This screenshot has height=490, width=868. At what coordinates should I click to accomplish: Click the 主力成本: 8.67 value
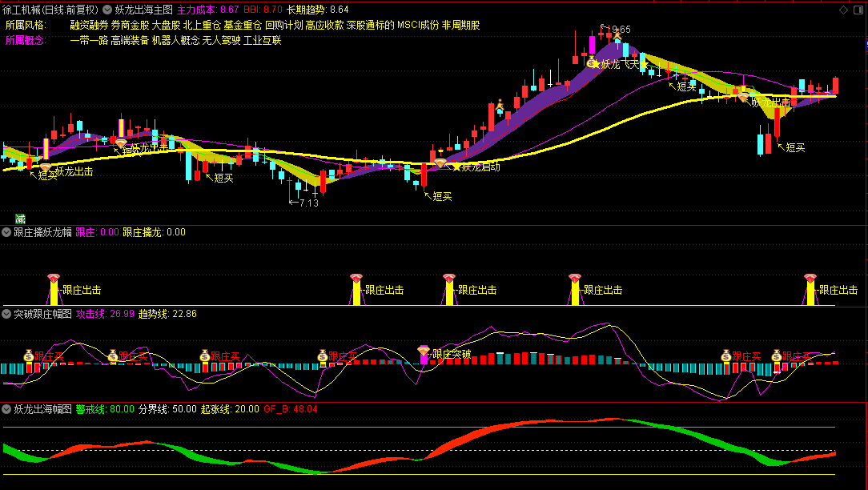(x=207, y=10)
